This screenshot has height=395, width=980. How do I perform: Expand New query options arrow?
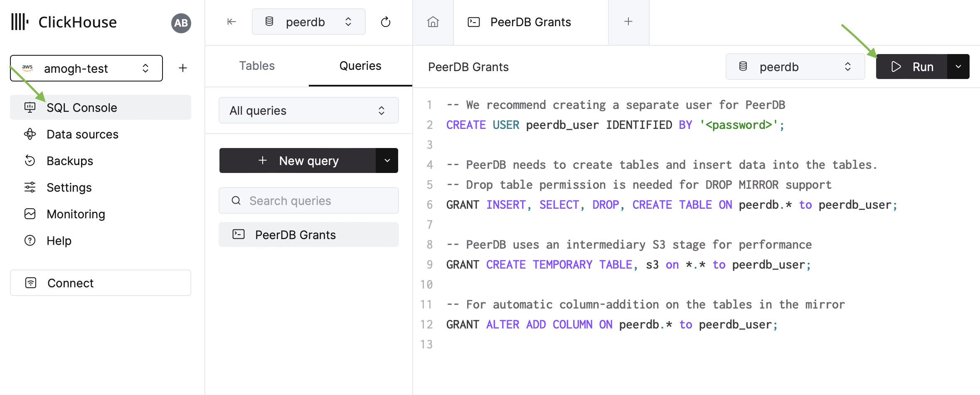pos(387,160)
